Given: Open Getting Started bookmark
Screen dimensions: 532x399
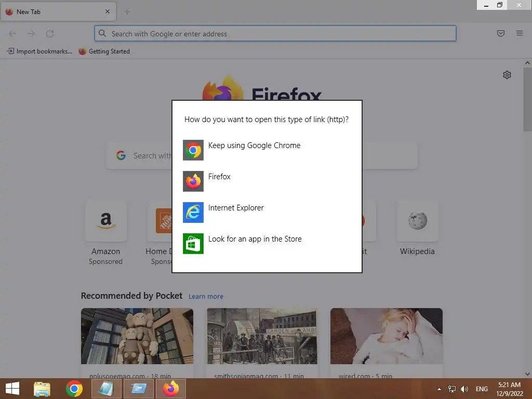Looking at the screenshot, I should click(104, 51).
